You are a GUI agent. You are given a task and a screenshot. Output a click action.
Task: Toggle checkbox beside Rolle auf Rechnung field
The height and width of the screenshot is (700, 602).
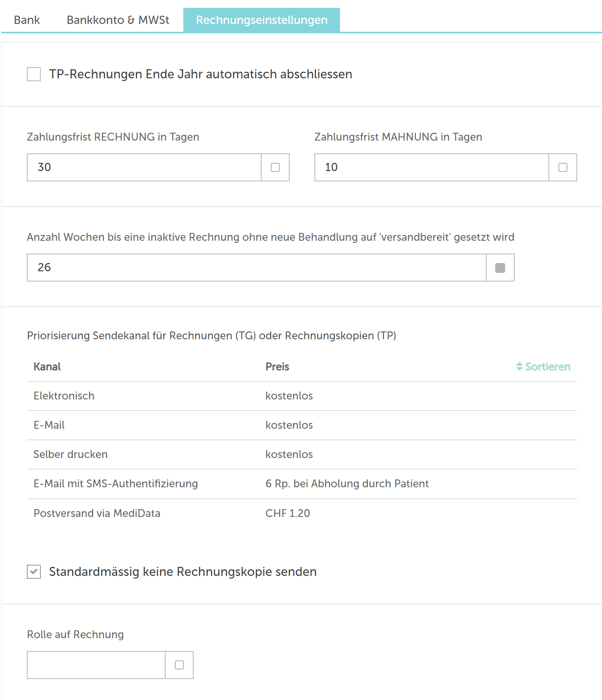[x=179, y=665]
